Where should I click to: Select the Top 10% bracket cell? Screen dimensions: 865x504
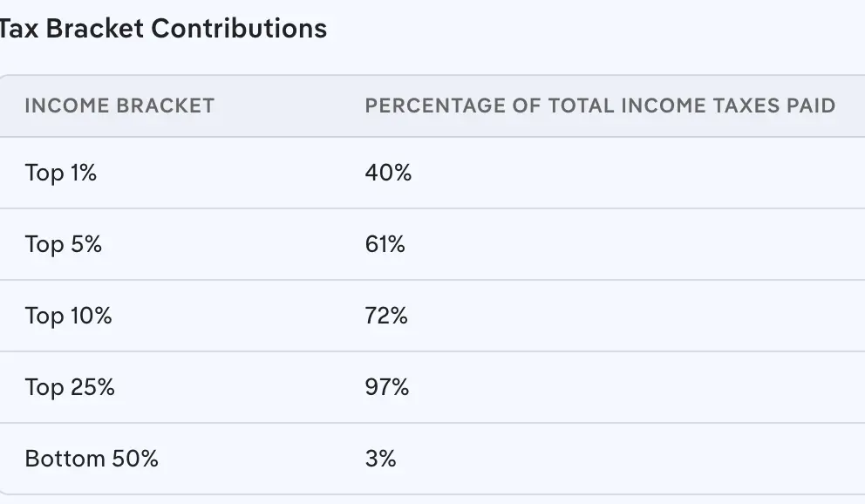coord(69,316)
